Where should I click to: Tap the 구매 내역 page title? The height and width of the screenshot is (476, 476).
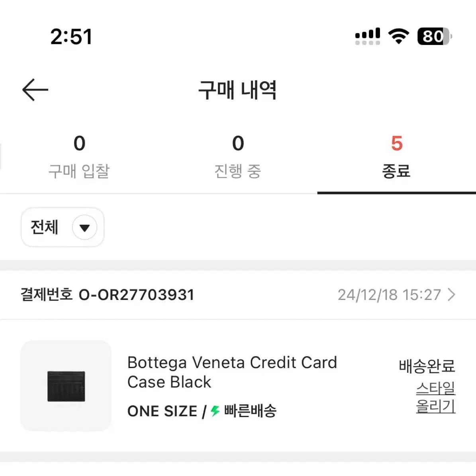(237, 90)
